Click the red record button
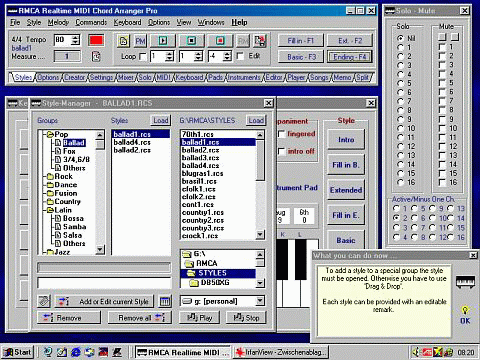480x360 pixels. (220, 41)
